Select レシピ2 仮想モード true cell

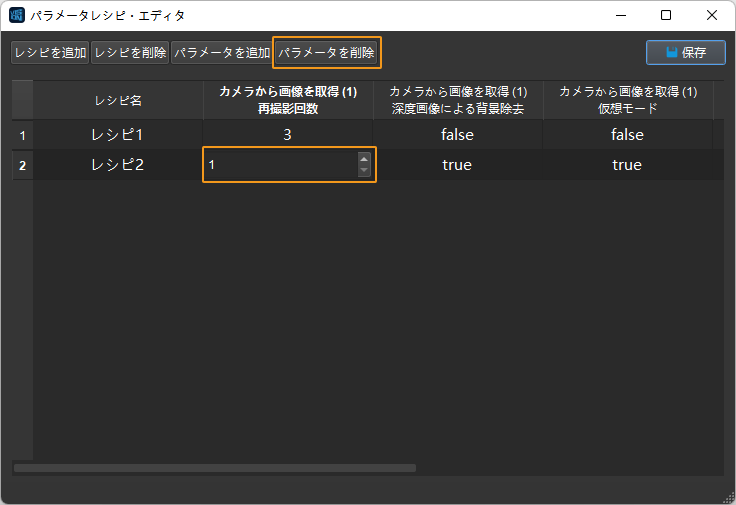[x=628, y=165]
